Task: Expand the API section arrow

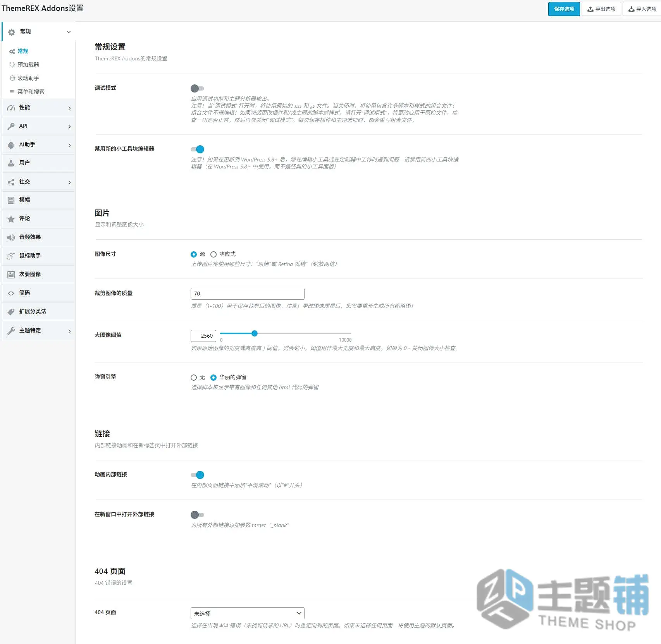Action: point(69,127)
